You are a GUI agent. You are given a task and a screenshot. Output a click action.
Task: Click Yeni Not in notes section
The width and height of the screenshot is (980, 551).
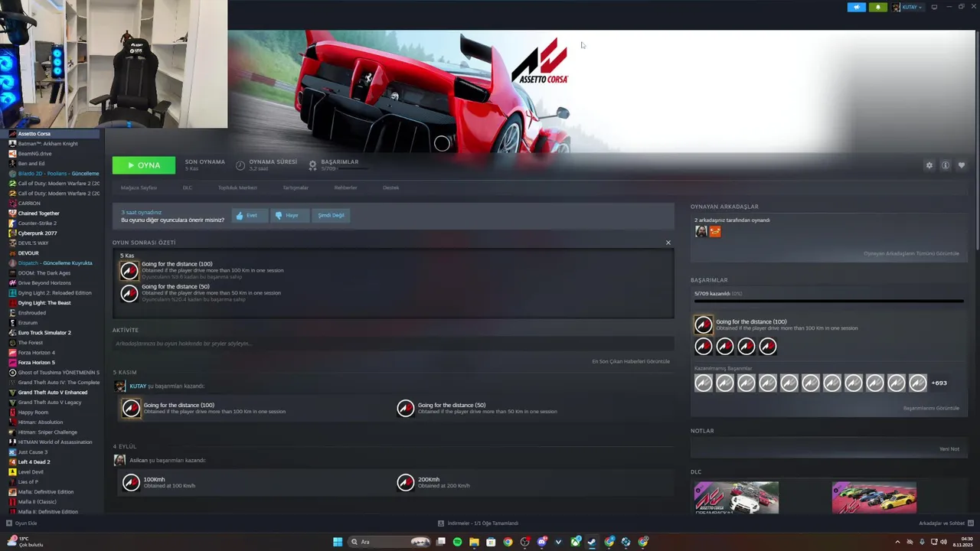click(x=949, y=449)
